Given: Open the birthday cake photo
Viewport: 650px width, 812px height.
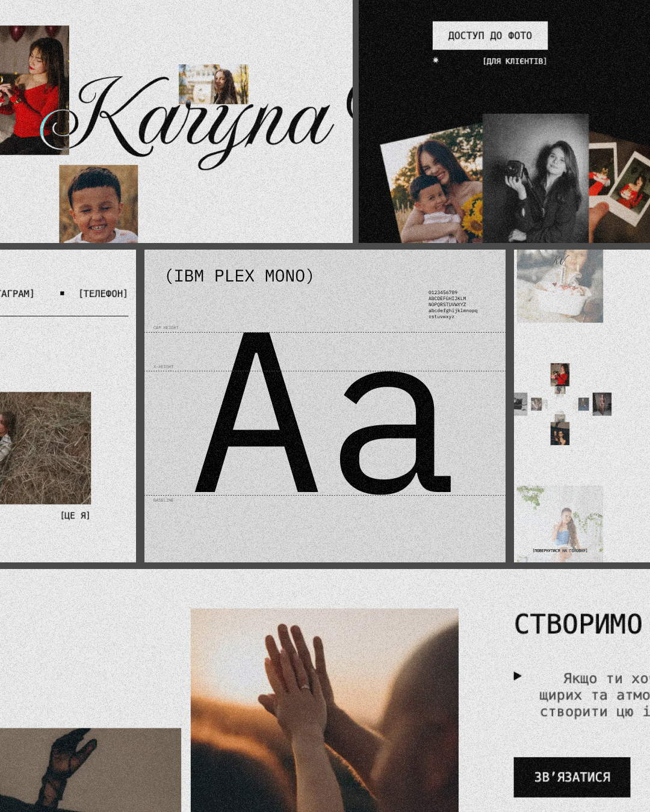Looking at the screenshot, I should 560,286.
